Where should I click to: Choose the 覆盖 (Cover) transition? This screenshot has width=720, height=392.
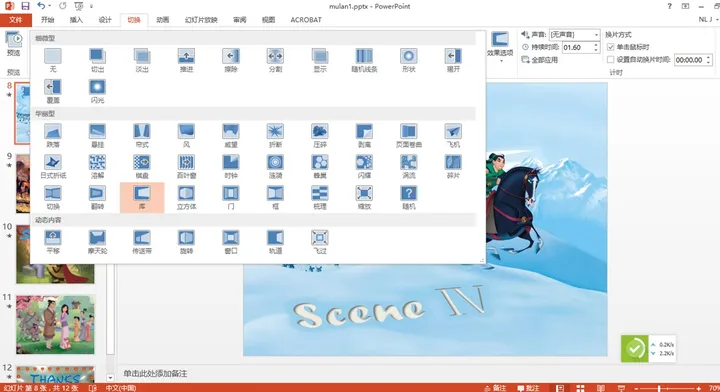coord(53,91)
